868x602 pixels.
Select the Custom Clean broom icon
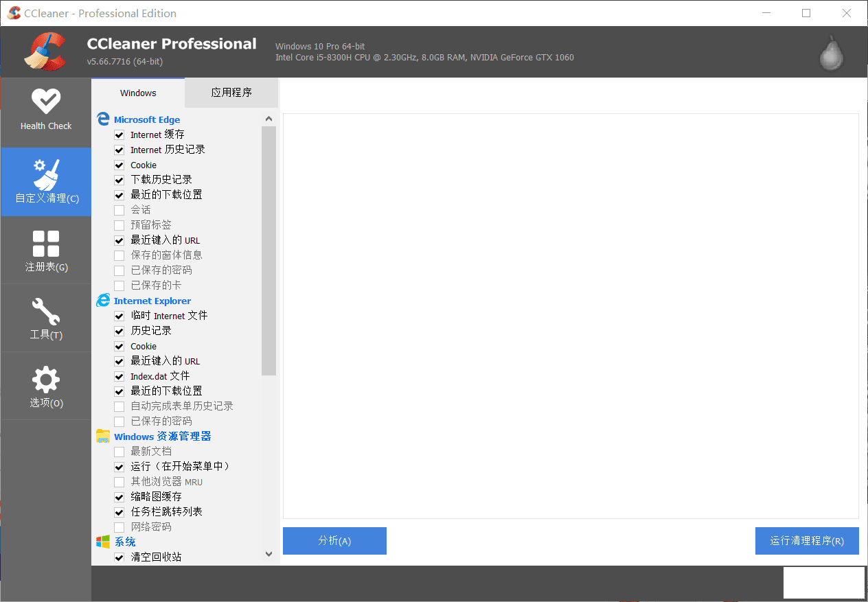pos(45,174)
